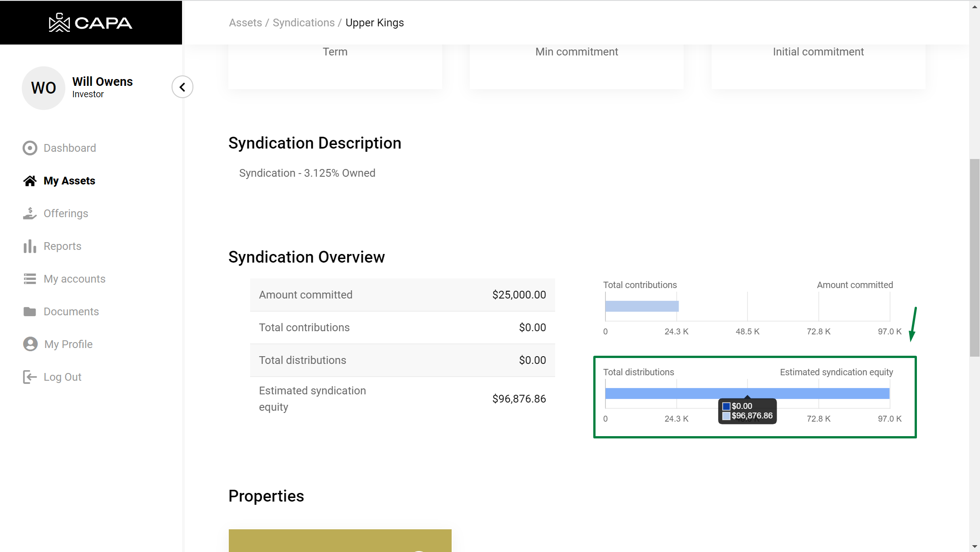Click the My Profile person icon

point(30,344)
